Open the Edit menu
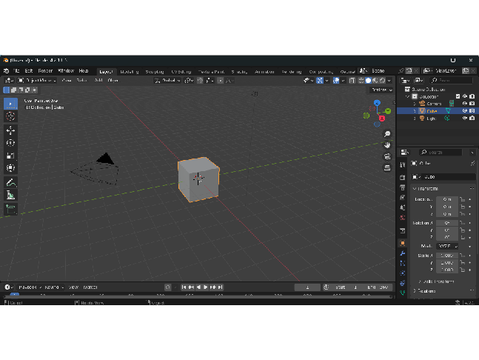 (29, 71)
